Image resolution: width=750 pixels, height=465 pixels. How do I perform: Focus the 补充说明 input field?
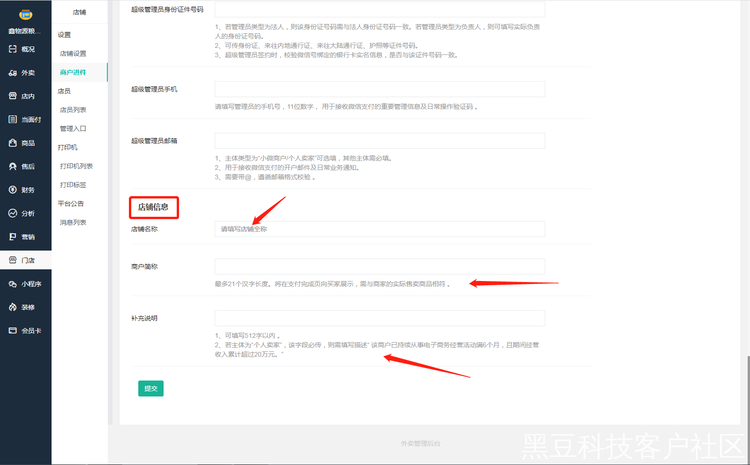pos(380,318)
